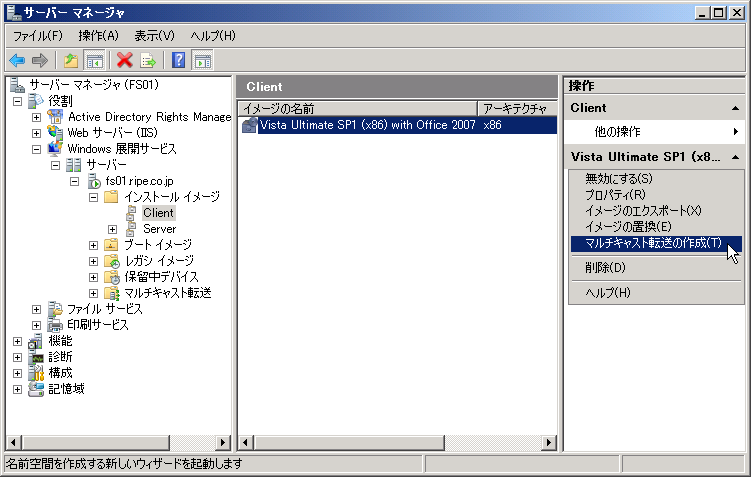The width and height of the screenshot is (751, 477).
Task: Open プロパティ(R) action
Action: tap(656, 195)
